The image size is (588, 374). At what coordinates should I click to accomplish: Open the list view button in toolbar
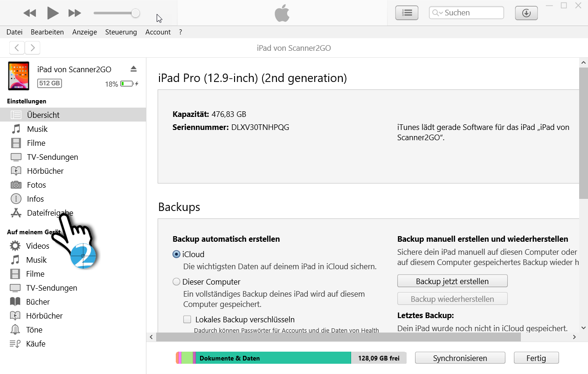click(x=407, y=13)
